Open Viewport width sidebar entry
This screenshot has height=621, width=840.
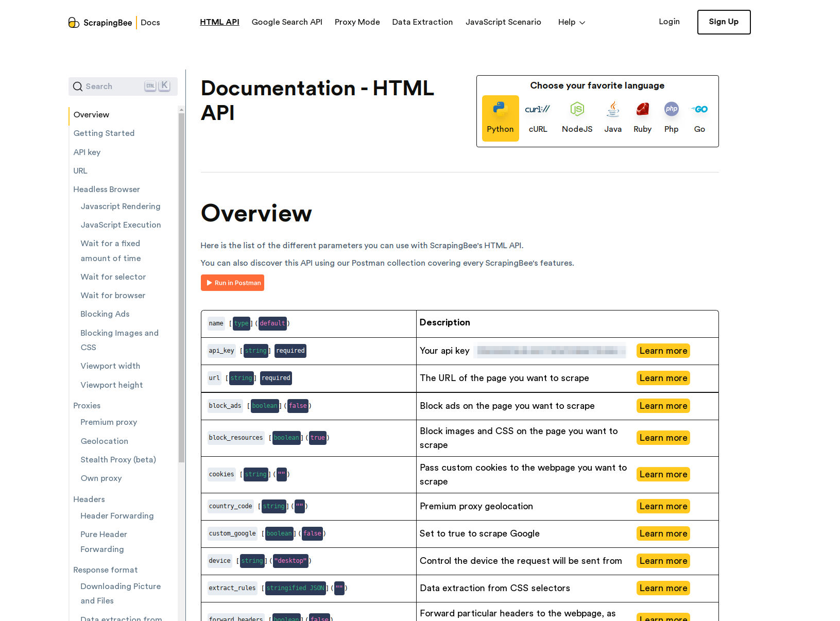(x=110, y=366)
